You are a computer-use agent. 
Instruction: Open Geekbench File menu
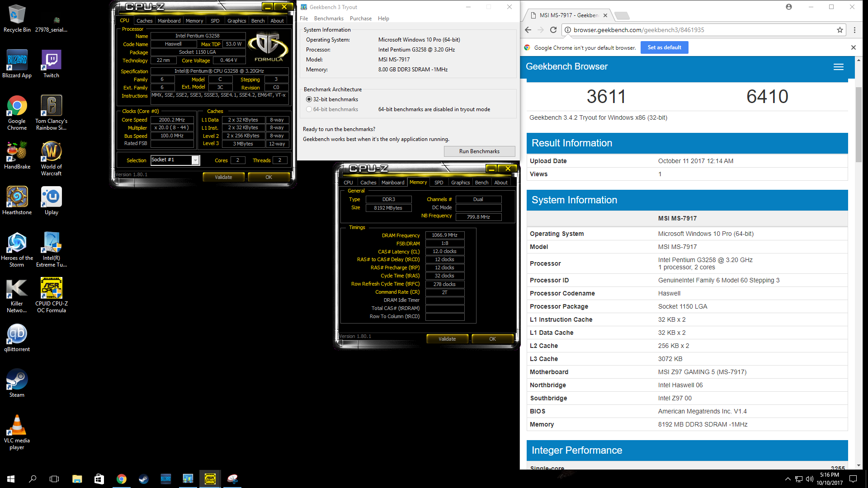click(304, 19)
